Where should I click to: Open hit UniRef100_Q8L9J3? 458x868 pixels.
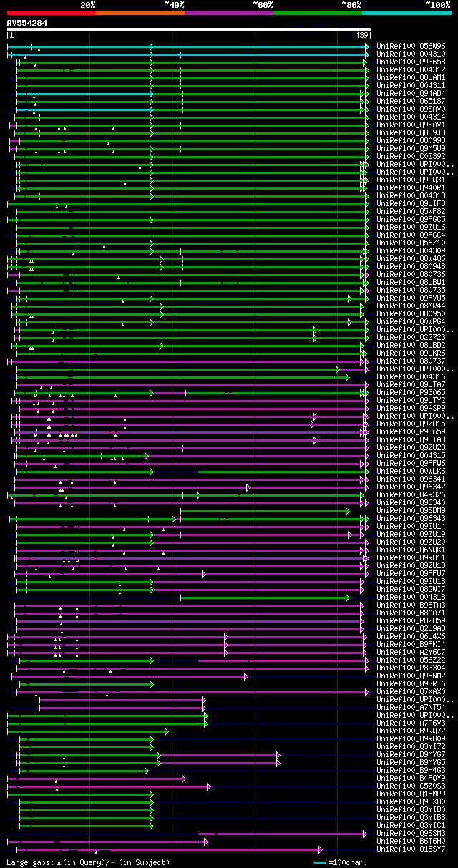411,132
